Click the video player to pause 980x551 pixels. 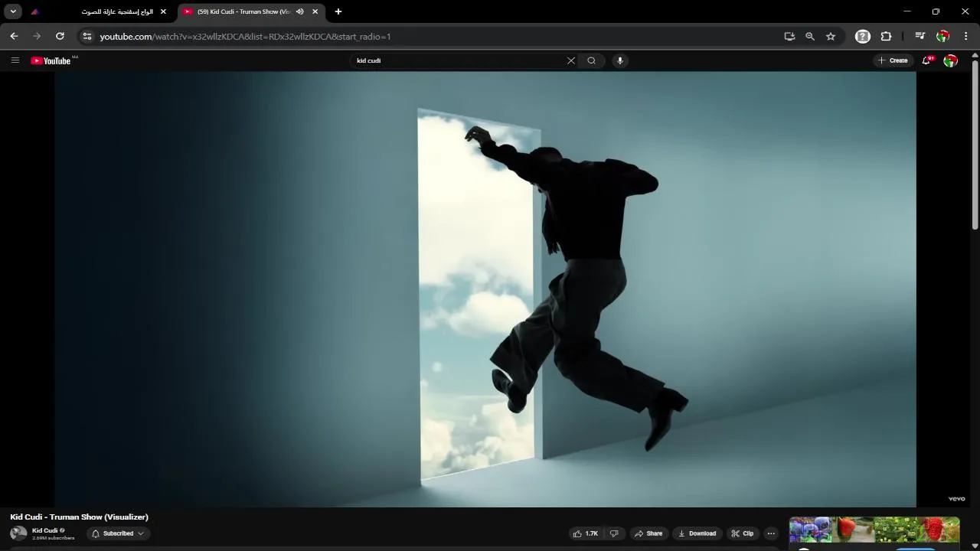485,289
